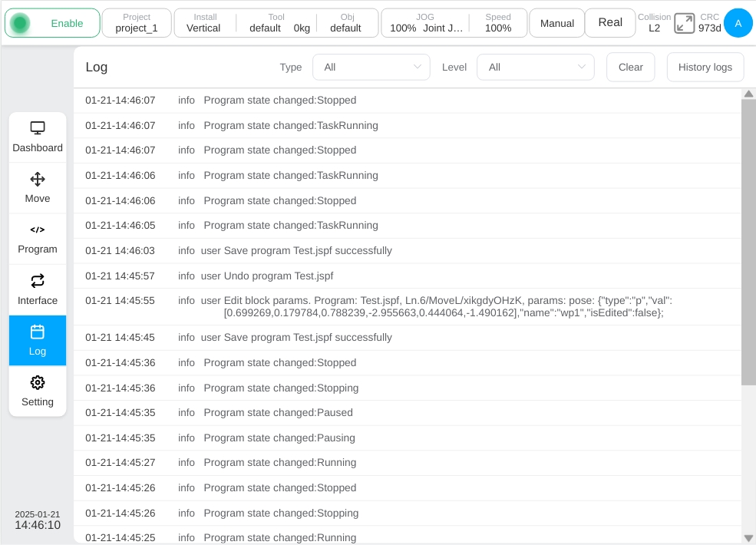The width and height of the screenshot is (756, 545).
Task: Open the Interface loop-arrows icon
Action: (x=38, y=281)
